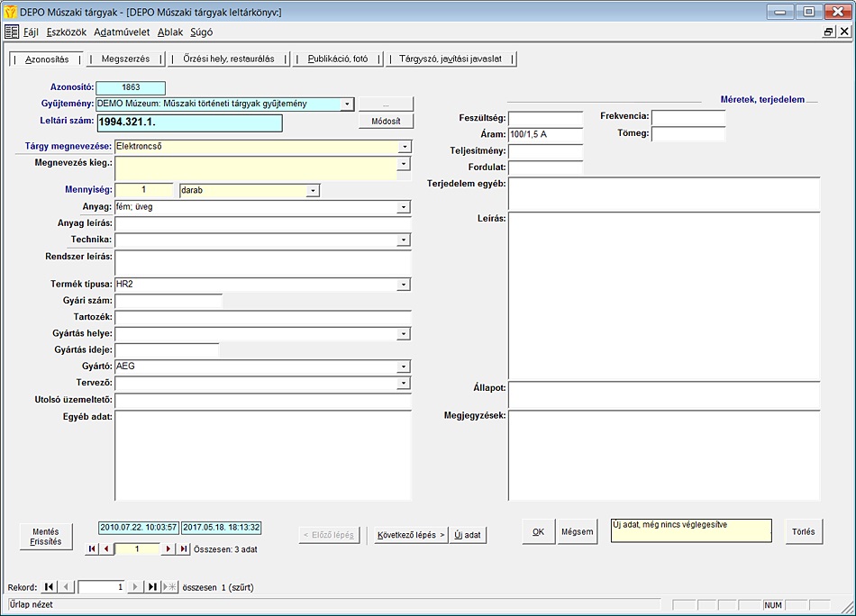Open the Tárgy megnevezése dropdown list

pyautogui.click(x=405, y=146)
